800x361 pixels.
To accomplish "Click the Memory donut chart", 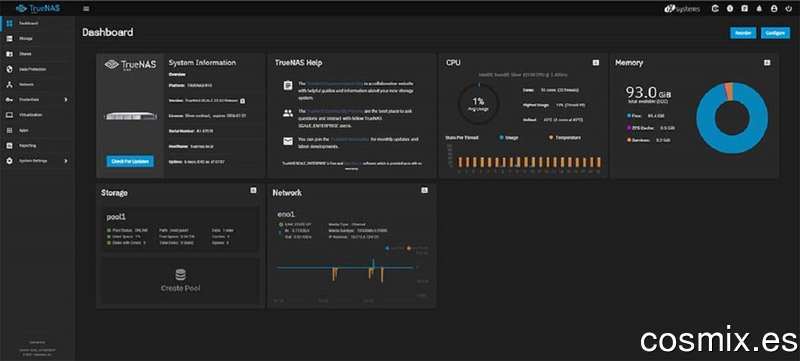I will [x=732, y=118].
